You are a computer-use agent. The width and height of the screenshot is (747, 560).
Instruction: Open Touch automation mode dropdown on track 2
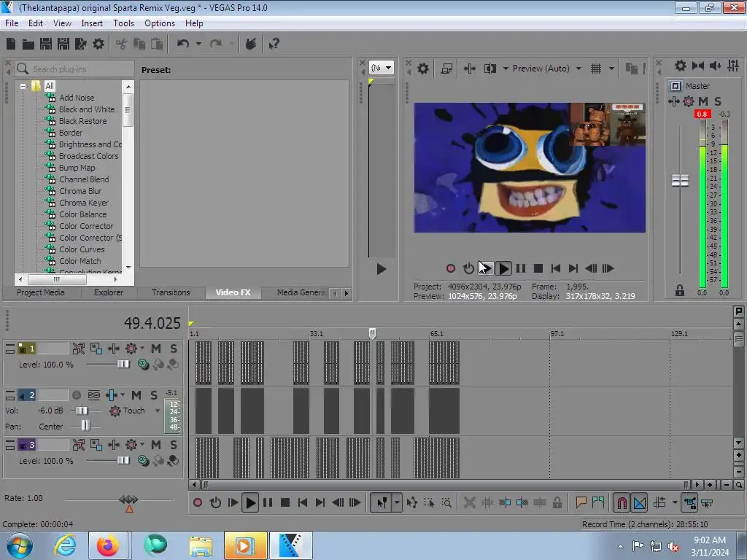click(x=158, y=411)
